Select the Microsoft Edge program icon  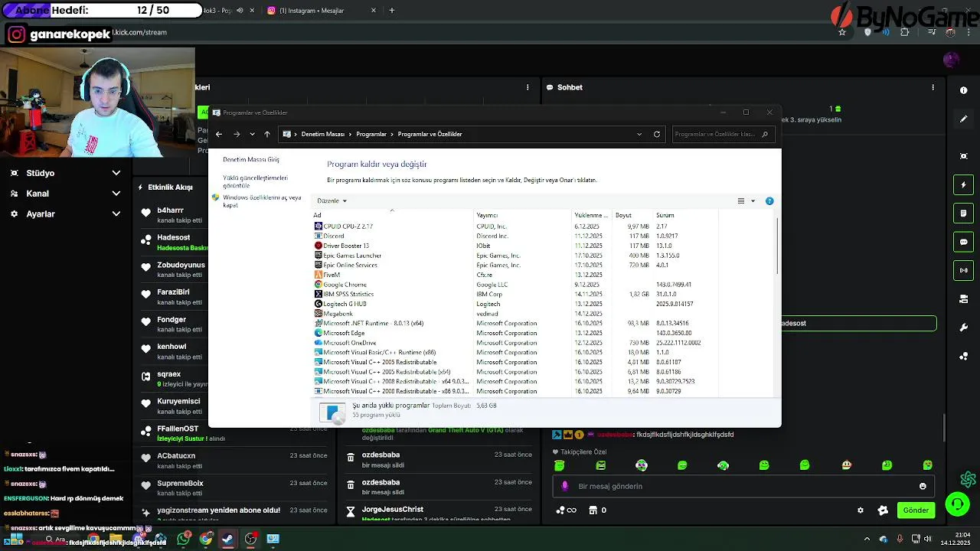[318, 333]
